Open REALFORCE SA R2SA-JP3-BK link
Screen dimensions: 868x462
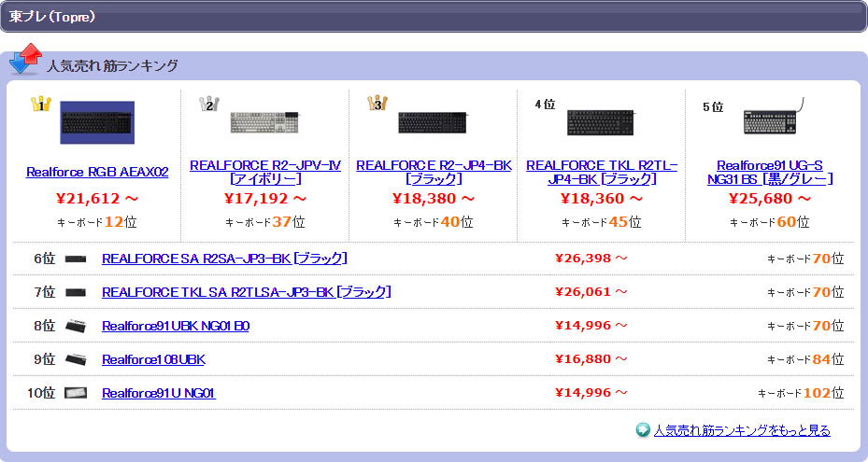pyautogui.click(x=224, y=259)
